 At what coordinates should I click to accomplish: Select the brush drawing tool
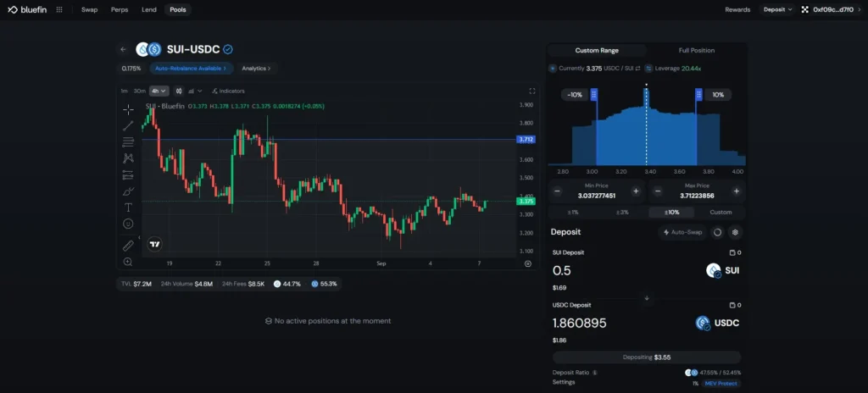tap(128, 191)
